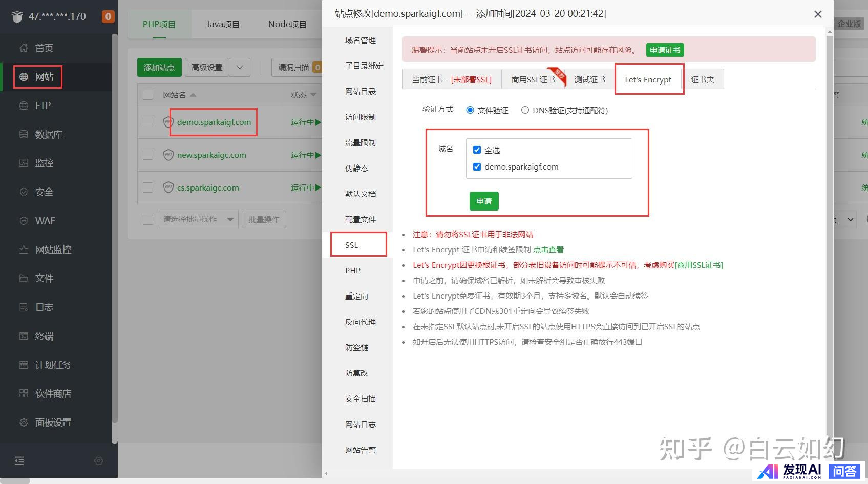
Task: Select the DNS验证 radio option
Action: point(525,110)
